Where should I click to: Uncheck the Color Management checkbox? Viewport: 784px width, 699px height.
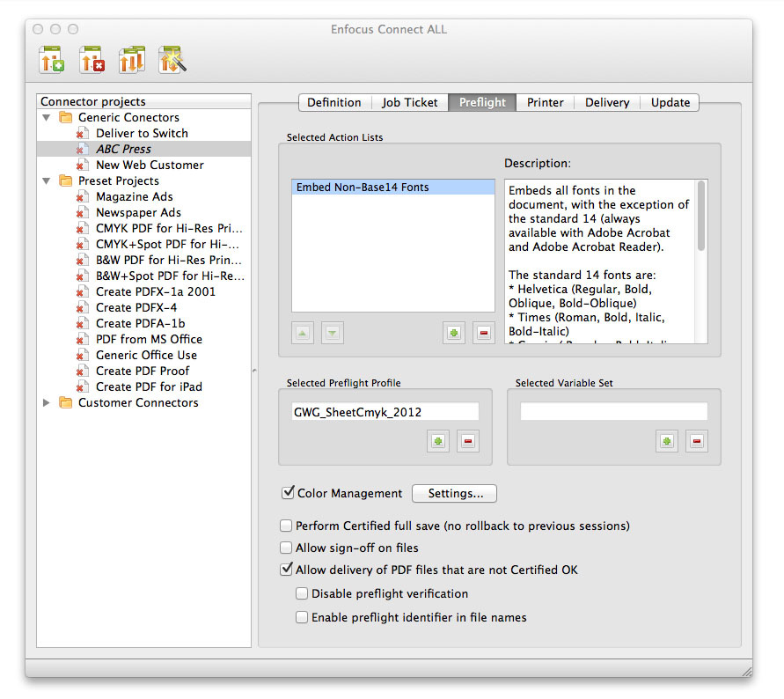288,493
